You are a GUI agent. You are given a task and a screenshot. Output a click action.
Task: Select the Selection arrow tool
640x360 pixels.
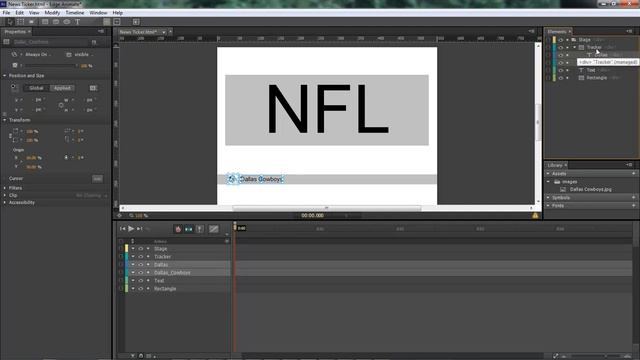pos(10,22)
